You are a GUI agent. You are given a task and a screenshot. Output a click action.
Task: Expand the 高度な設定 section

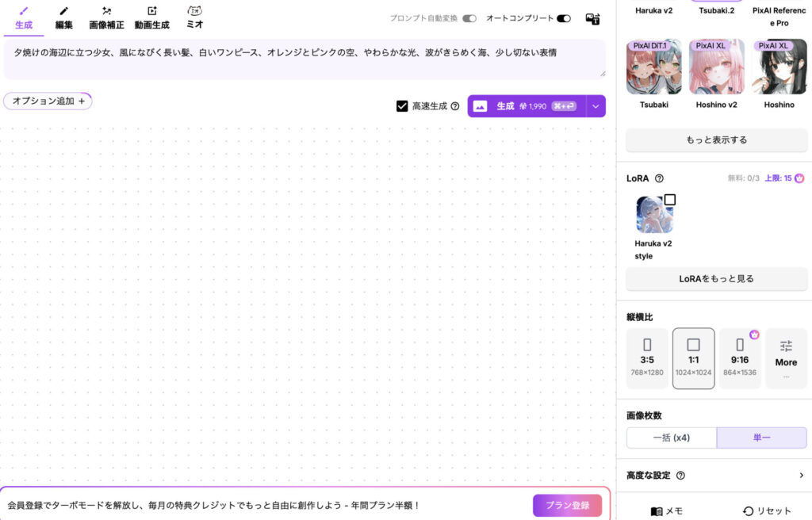801,476
